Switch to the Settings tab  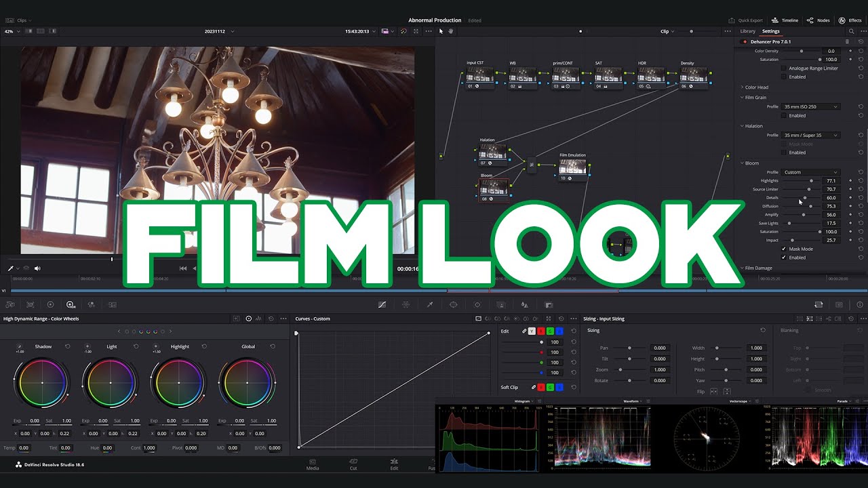pos(771,31)
